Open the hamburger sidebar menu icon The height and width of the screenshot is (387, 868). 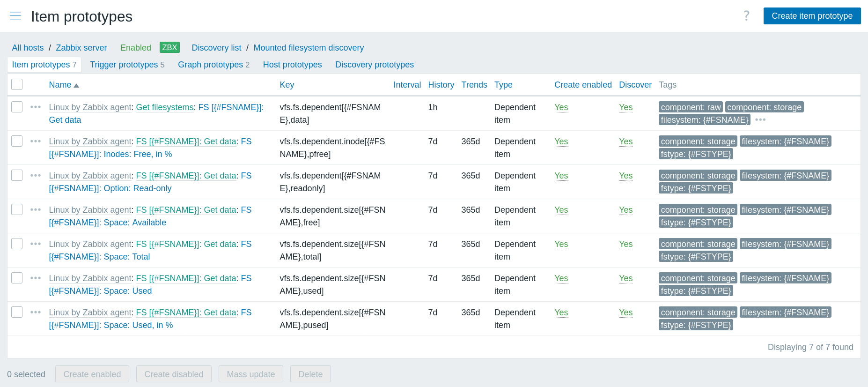coord(15,16)
